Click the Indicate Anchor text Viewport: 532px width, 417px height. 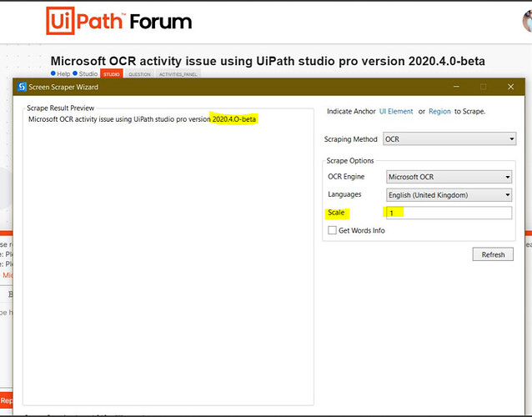(351, 111)
